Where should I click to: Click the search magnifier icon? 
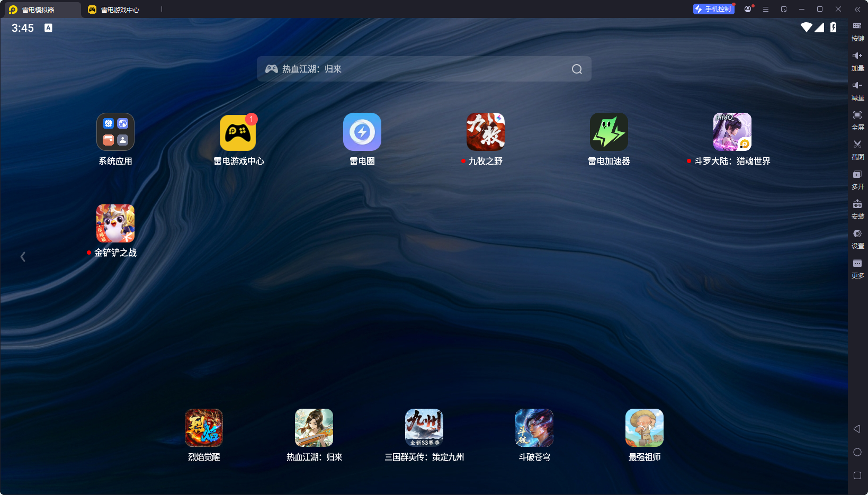[x=577, y=69]
